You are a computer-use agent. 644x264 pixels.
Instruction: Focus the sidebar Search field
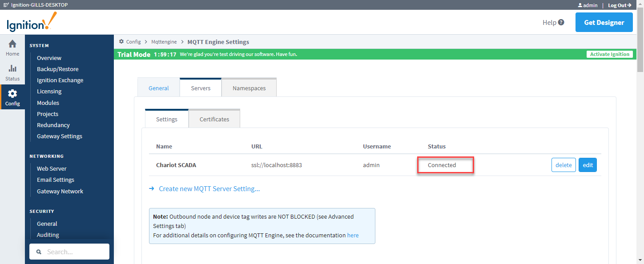(x=69, y=252)
